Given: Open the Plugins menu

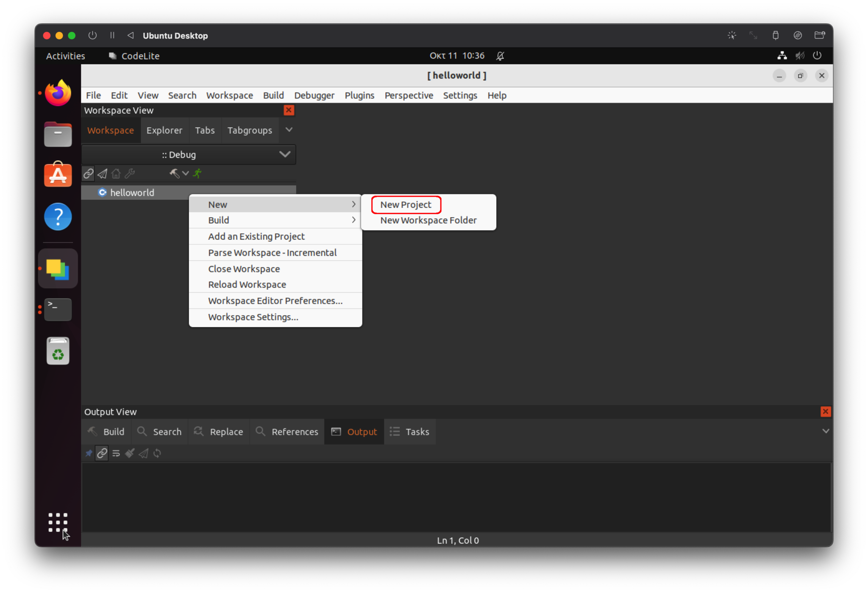Looking at the screenshot, I should (x=359, y=95).
